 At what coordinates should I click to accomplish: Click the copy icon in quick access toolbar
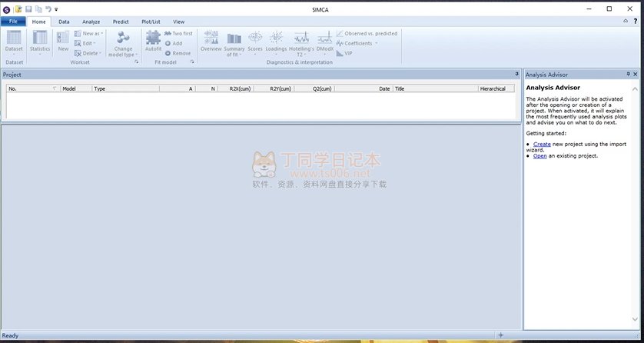click(38, 9)
